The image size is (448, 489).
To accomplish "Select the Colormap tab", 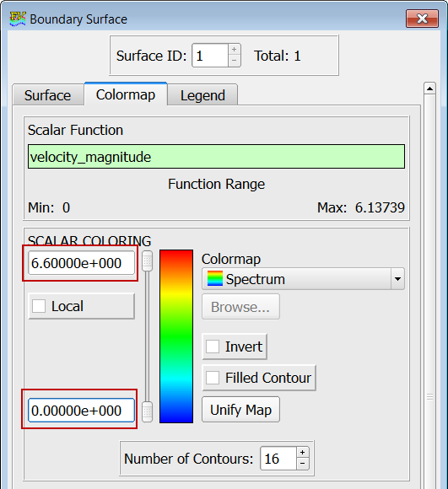I will [x=126, y=94].
